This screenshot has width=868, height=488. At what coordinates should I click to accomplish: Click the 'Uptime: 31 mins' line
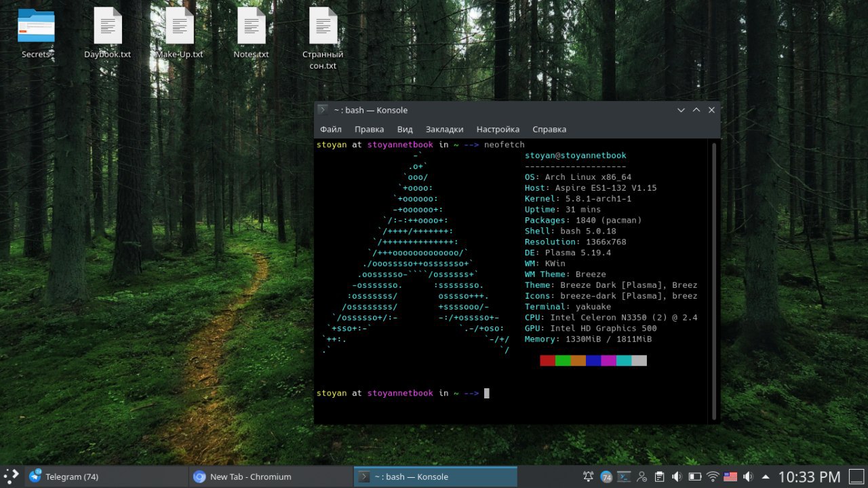(563, 210)
